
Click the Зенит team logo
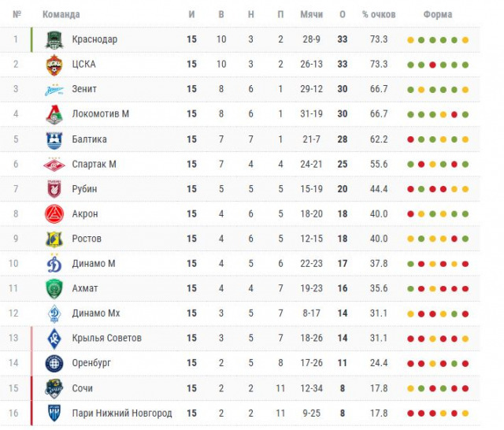(54, 90)
